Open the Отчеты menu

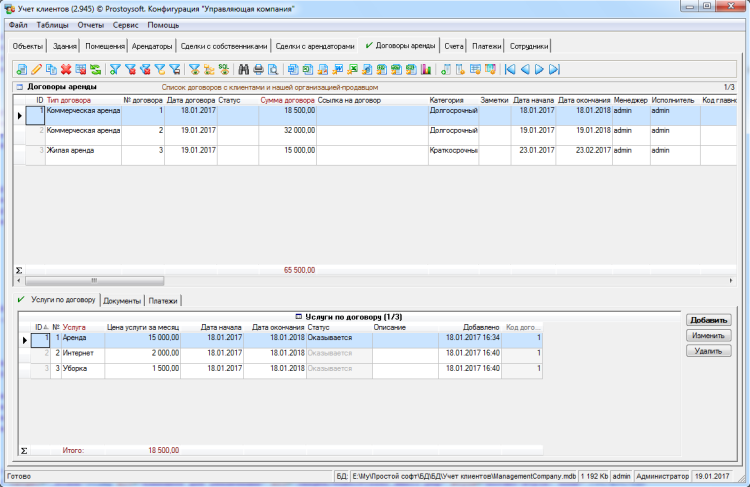(90, 23)
